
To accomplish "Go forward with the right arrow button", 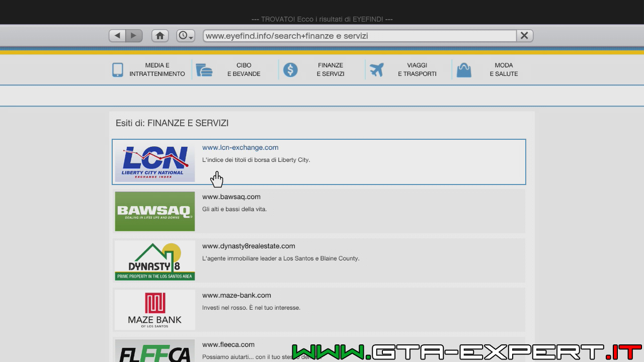I will [x=134, y=36].
